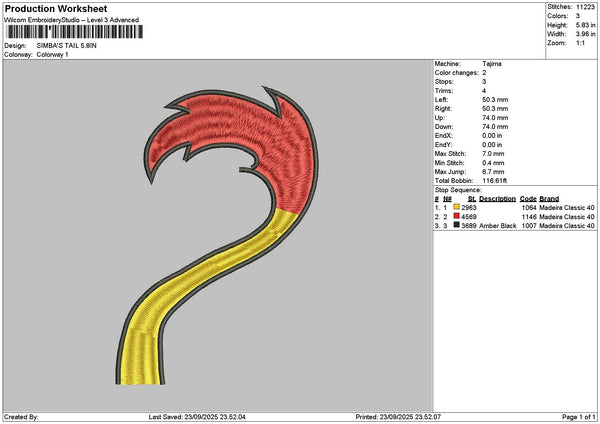Click thread code 1007
600x424 pixels.
tap(529, 226)
